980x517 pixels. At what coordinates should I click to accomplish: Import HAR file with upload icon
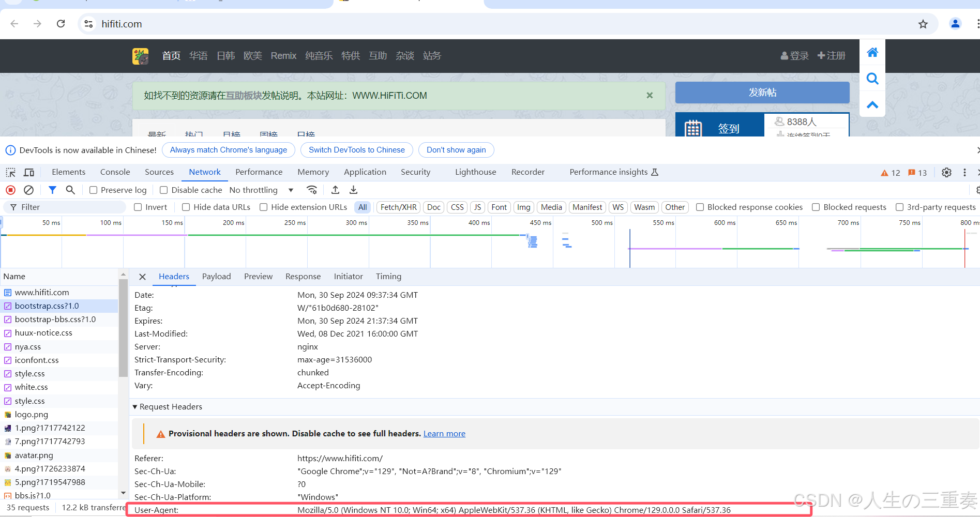click(335, 190)
